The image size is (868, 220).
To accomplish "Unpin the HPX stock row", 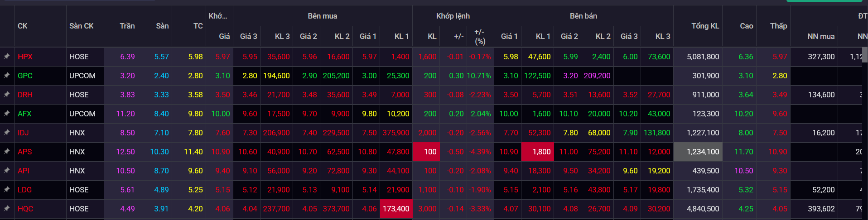I will tap(7, 57).
